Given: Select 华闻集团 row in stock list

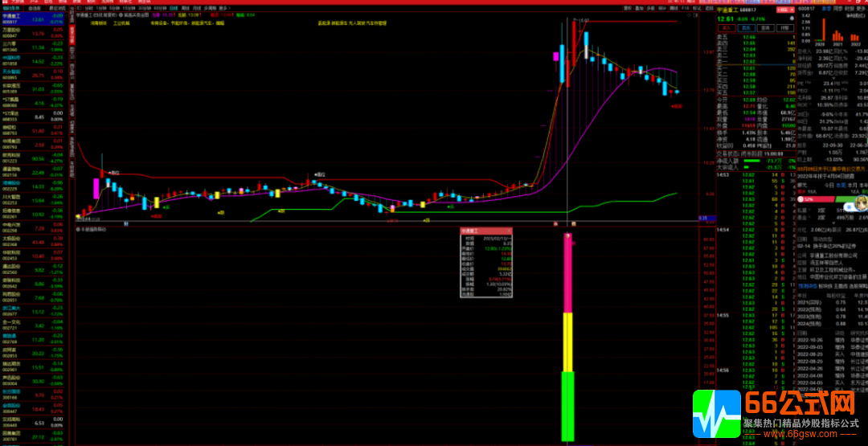Looking at the screenshot, I should click(33, 143).
